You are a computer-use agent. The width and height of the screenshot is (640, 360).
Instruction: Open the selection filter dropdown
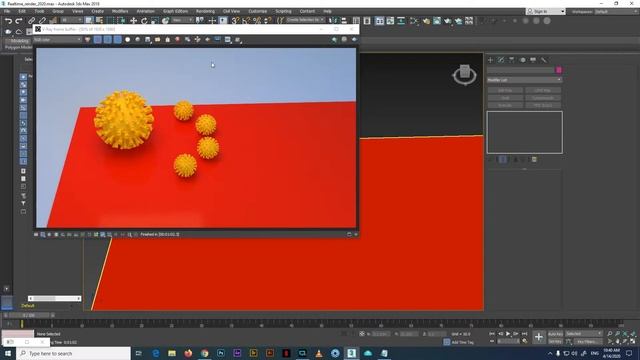(x=71, y=20)
